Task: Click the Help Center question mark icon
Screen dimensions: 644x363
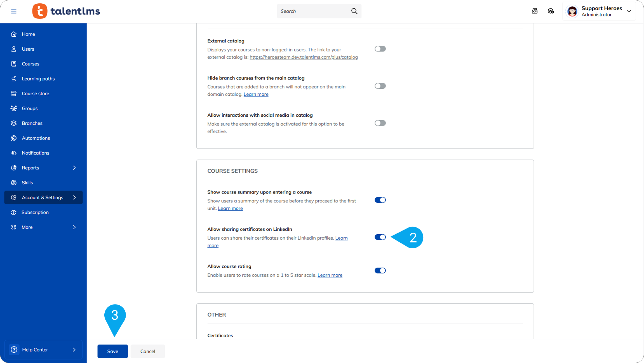Action: click(14, 350)
